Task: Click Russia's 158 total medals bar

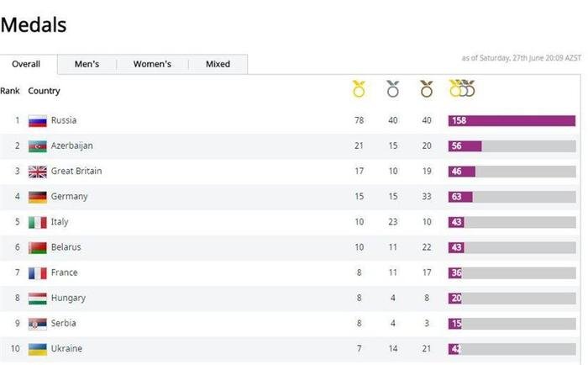Action: coord(512,121)
